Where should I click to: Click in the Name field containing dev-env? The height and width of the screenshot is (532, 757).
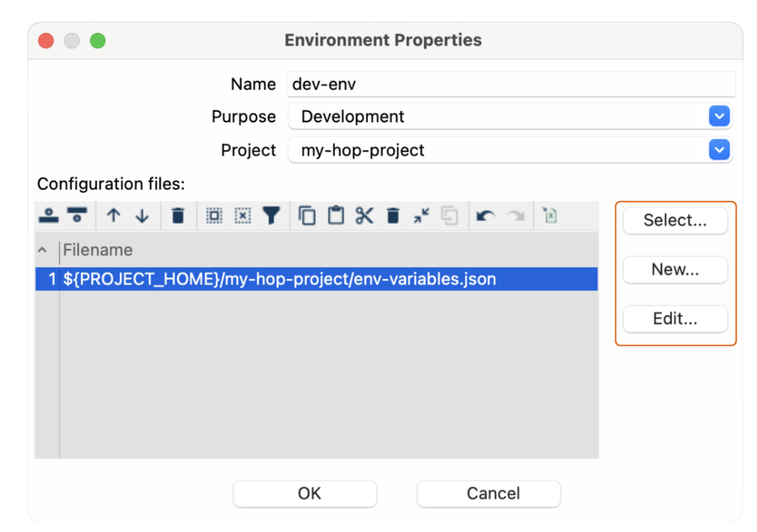click(510, 84)
